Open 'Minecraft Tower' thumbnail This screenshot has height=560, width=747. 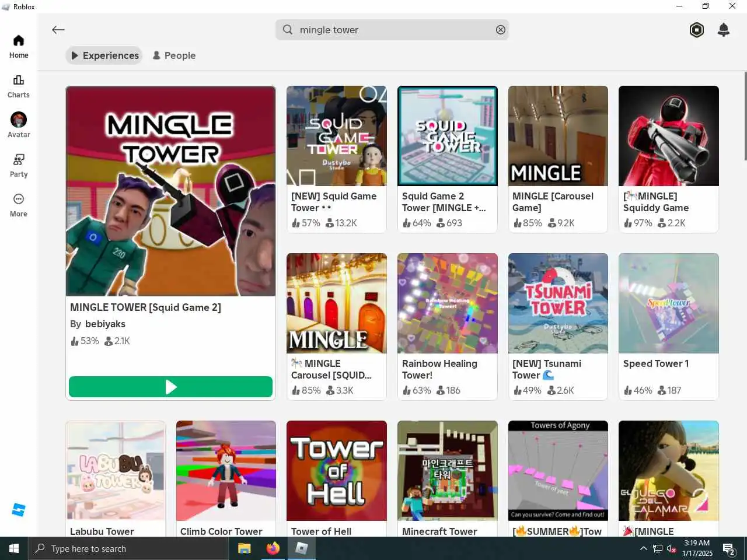(448, 471)
